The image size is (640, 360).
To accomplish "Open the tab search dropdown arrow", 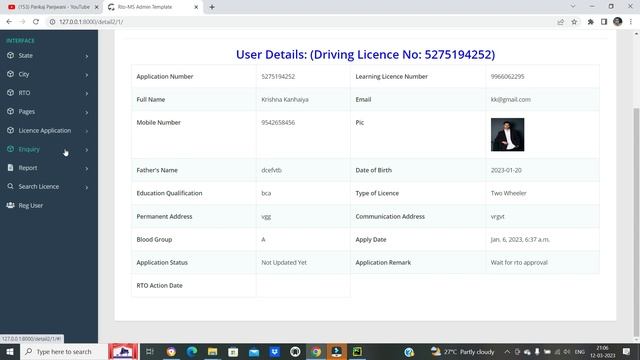I will tap(573, 7).
